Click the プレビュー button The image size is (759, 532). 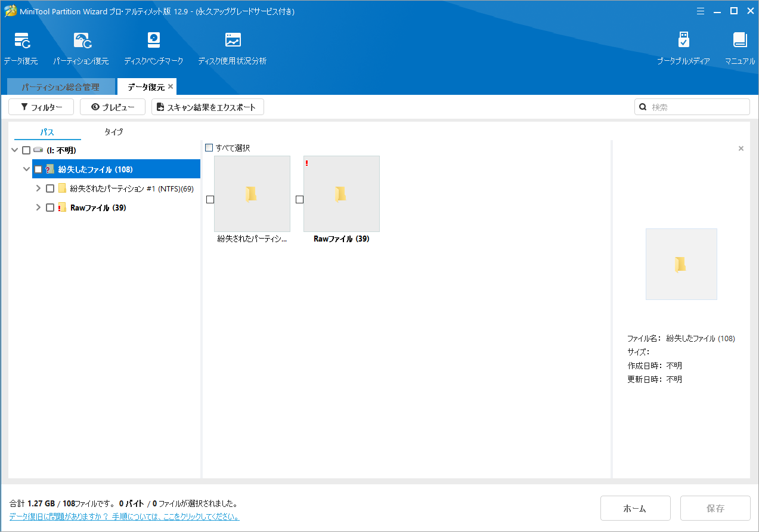(113, 107)
